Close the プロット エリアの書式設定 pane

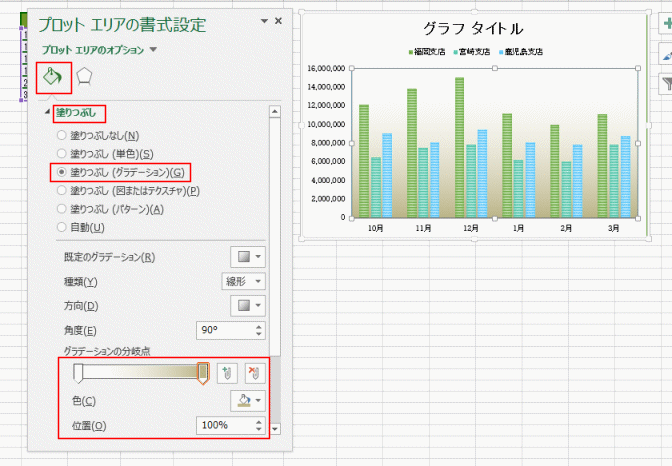point(278,20)
